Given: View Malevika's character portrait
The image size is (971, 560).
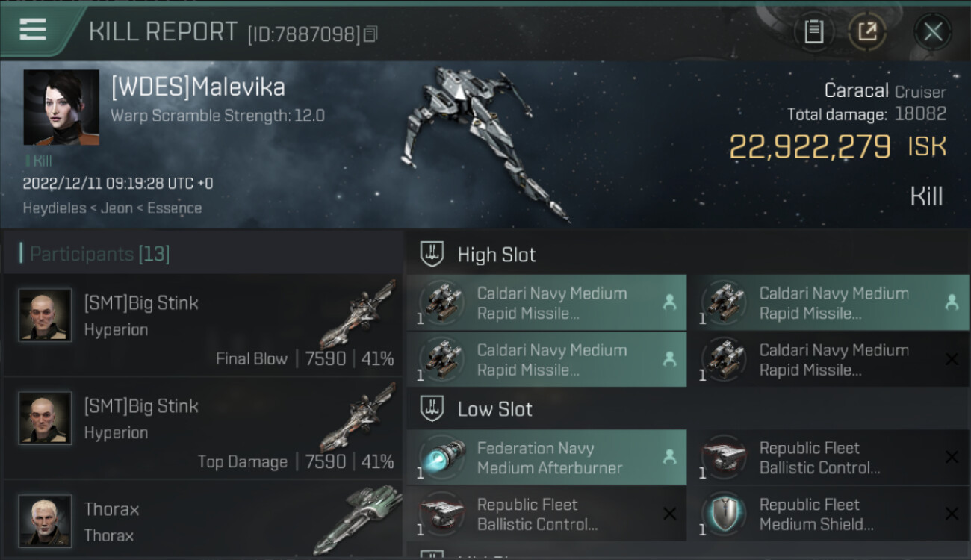Looking at the screenshot, I should click(x=61, y=108).
